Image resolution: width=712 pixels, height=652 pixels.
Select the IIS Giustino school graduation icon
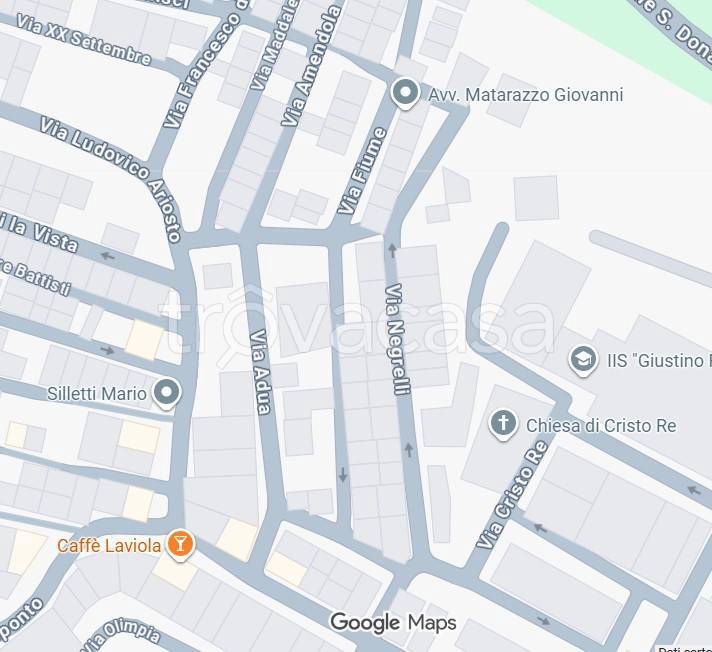pos(583,360)
